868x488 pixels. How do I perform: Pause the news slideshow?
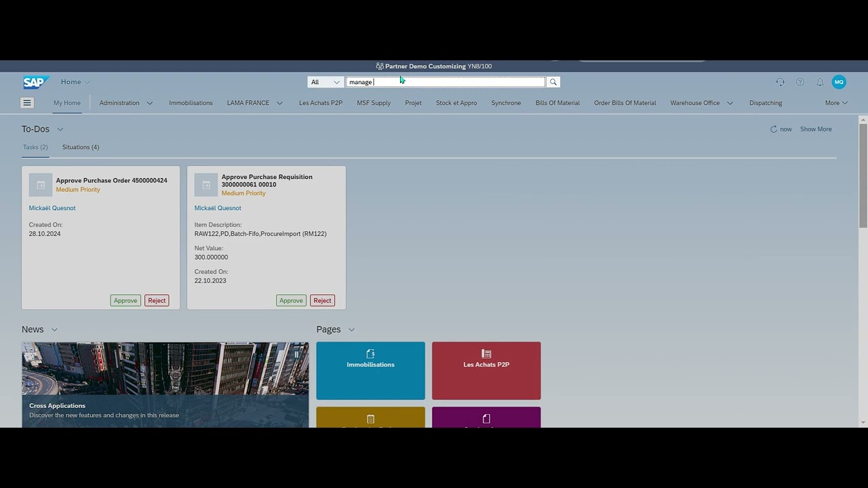[x=296, y=354]
